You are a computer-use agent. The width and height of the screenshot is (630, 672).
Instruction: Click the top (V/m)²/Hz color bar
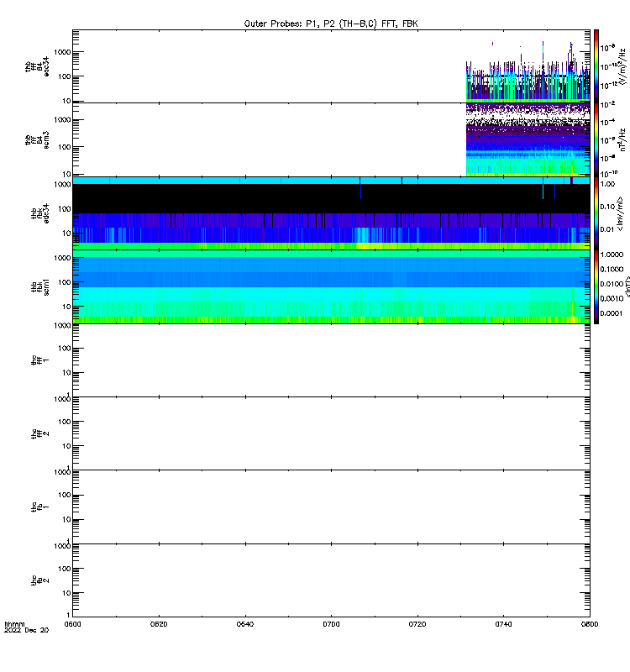pos(596,66)
